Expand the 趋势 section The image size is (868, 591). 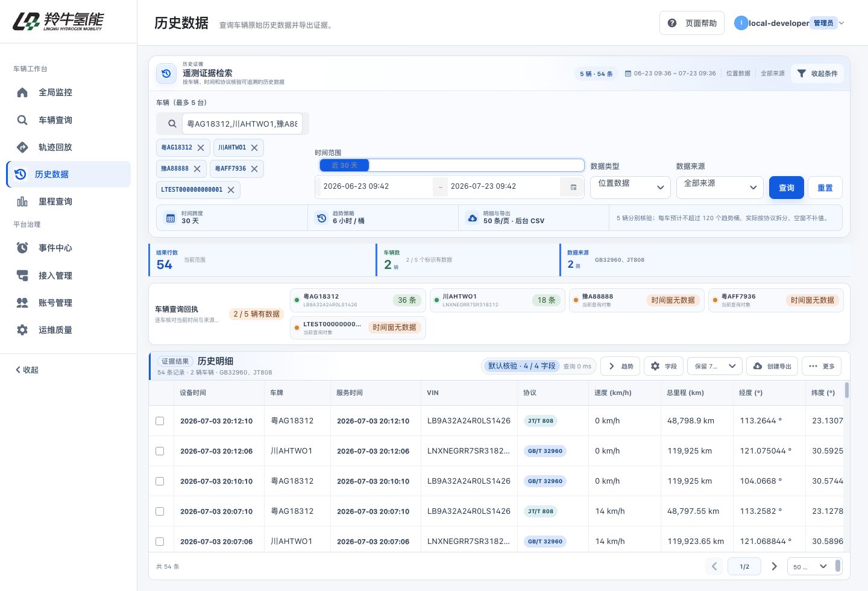point(621,366)
